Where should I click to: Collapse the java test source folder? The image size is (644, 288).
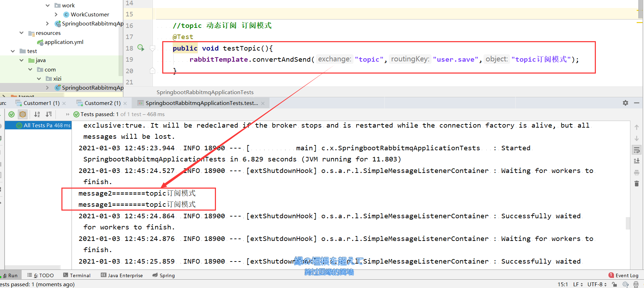[22, 60]
